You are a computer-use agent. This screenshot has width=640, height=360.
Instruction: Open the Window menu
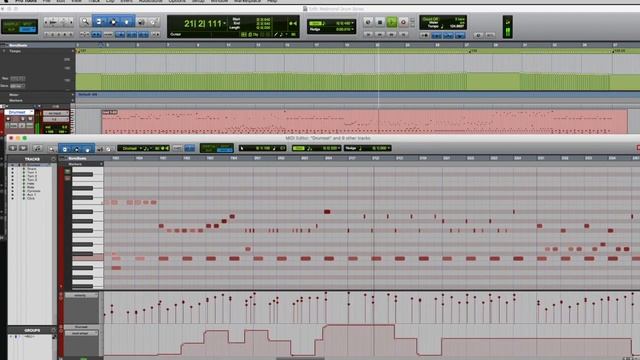point(219,1)
